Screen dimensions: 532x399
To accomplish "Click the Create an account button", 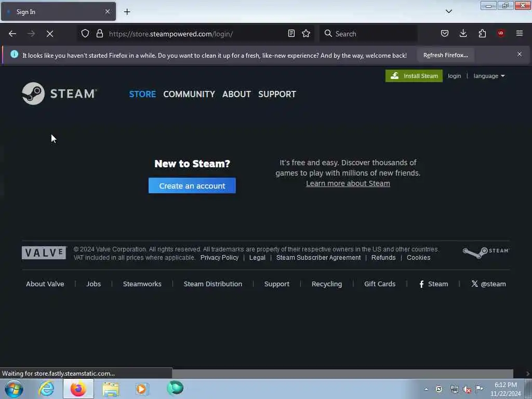I will click(x=192, y=185).
